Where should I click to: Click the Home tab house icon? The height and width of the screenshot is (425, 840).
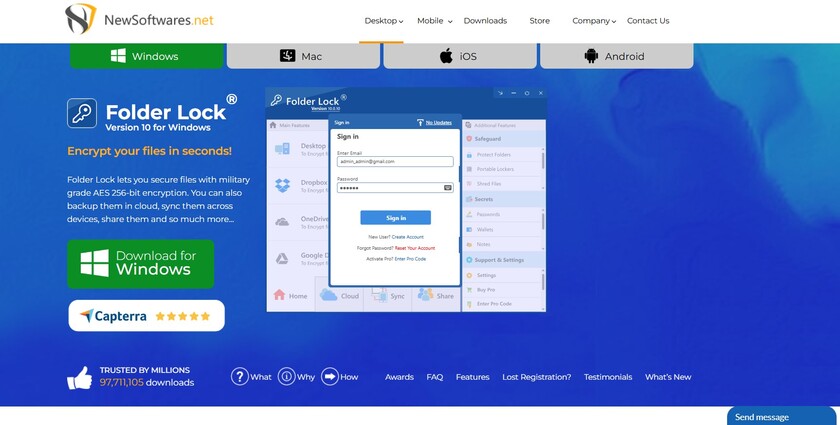point(280,295)
